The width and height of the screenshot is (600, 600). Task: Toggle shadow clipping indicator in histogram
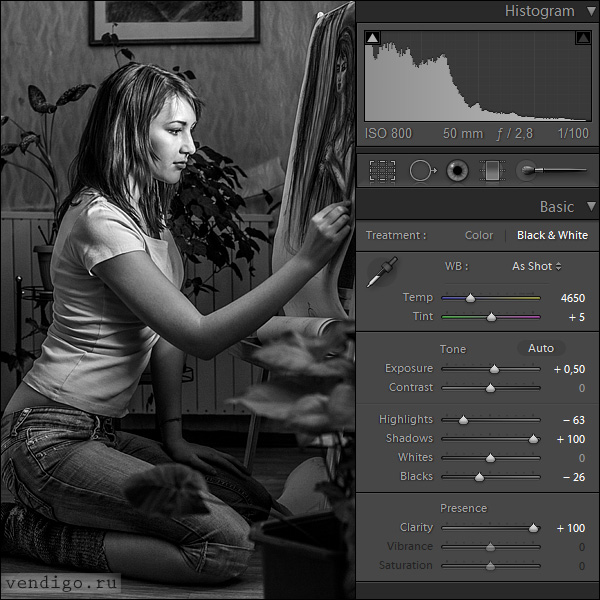click(x=372, y=38)
